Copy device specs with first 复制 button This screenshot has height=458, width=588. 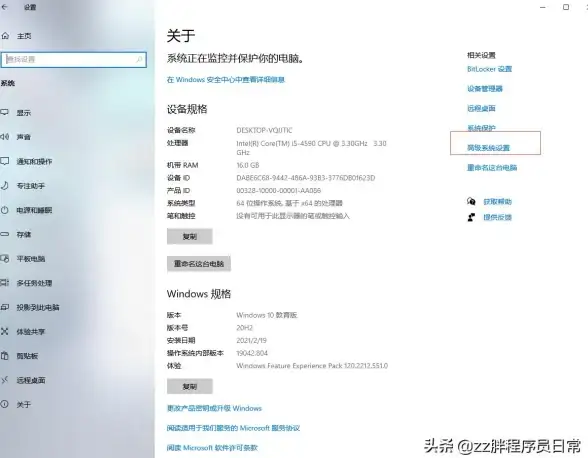[190, 236]
